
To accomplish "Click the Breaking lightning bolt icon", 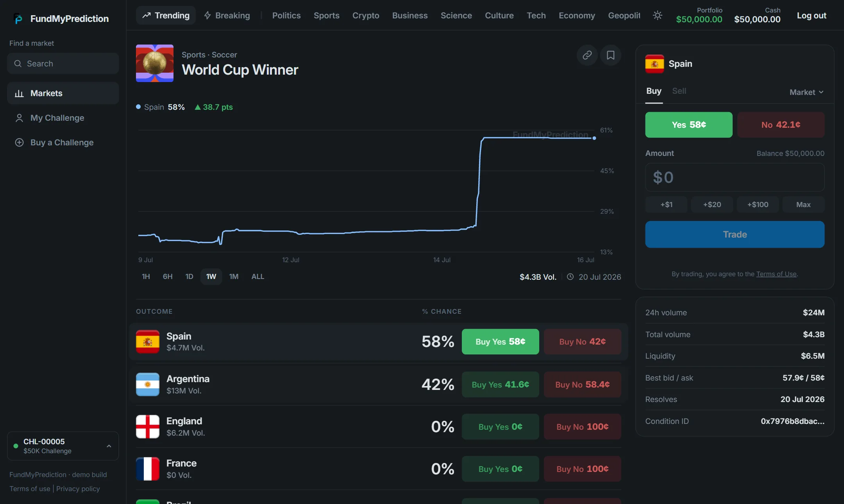I will pos(207,15).
